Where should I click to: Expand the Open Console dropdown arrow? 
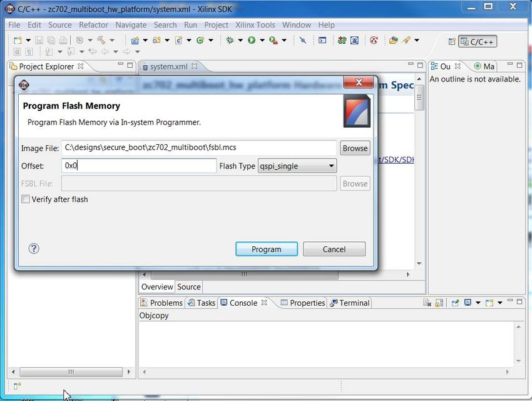point(500,303)
